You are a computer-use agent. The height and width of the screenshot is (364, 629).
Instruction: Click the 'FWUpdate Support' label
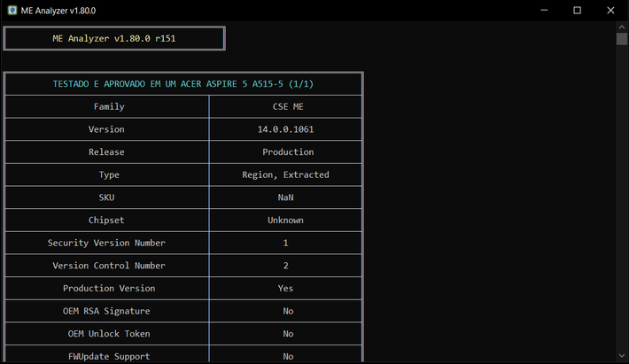(x=109, y=356)
